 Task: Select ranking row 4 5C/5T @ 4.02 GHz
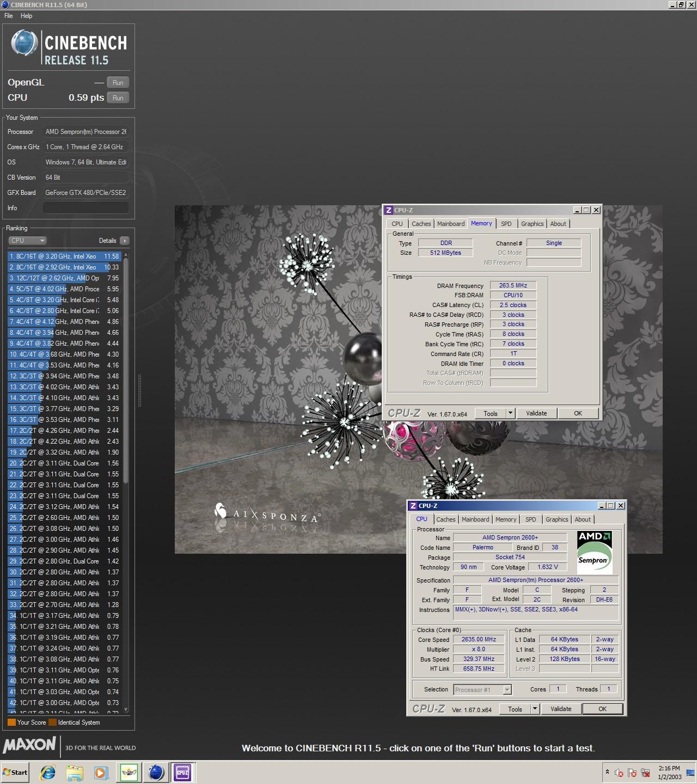tap(64, 289)
